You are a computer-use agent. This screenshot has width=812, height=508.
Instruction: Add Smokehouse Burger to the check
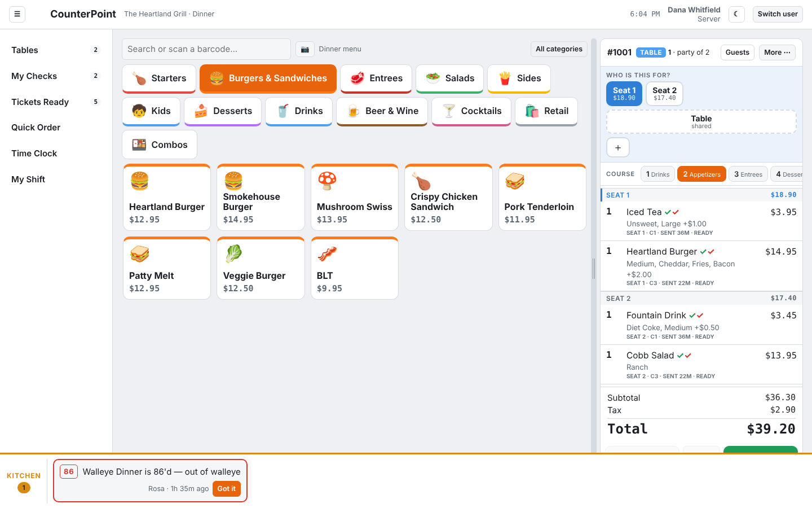(261, 198)
